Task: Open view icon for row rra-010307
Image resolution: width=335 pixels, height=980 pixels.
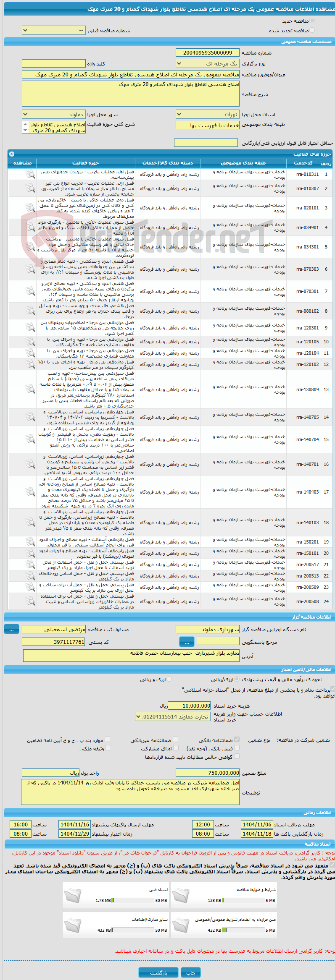Action: tap(30, 188)
